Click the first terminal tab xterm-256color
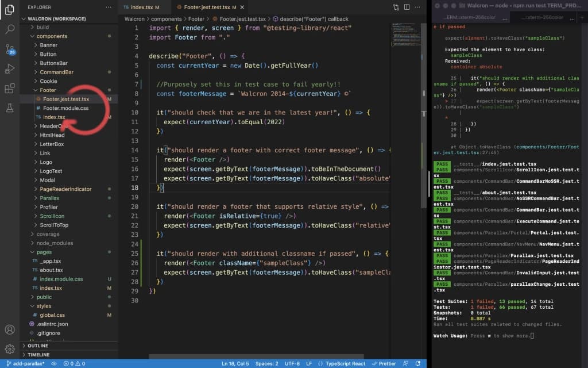588x368 pixels. 470,17
